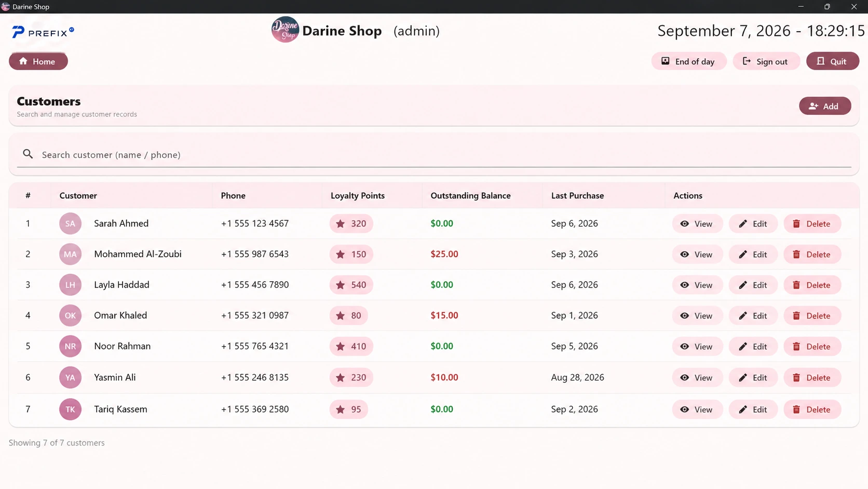868x489 pixels.
Task: Click the Showing 7 of 7 customers text
Action: tap(57, 443)
